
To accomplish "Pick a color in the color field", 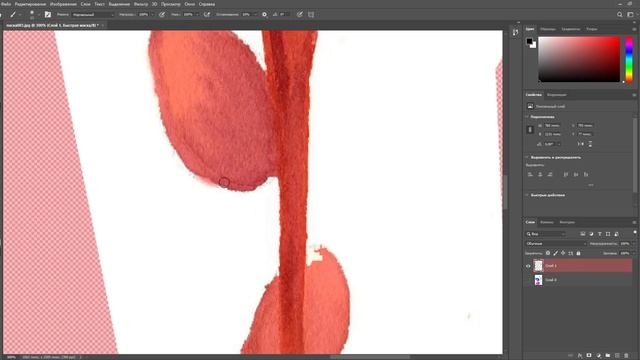I will [x=579, y=59].
